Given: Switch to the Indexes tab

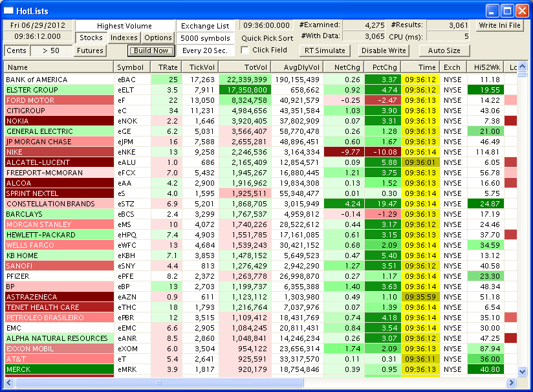Looking at the screenshot, I should click(124, 38).
